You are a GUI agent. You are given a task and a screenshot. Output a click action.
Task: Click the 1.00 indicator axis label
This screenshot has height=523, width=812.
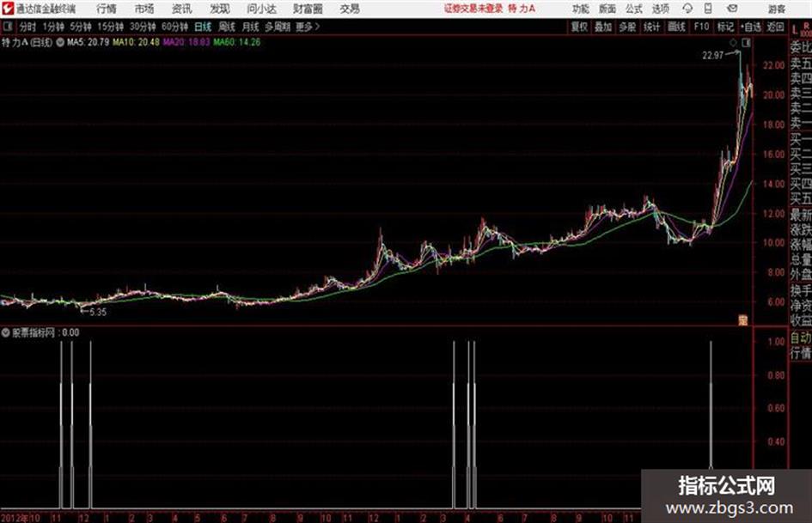pyautogui.click(x=776, y=342)
